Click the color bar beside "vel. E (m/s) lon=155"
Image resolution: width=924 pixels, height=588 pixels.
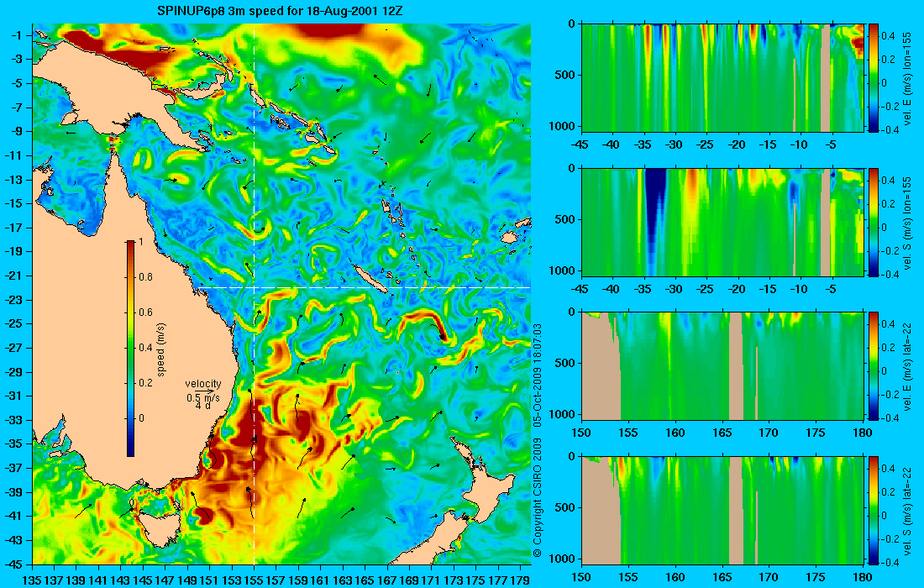pyautogui.click(x=874, y=78)
